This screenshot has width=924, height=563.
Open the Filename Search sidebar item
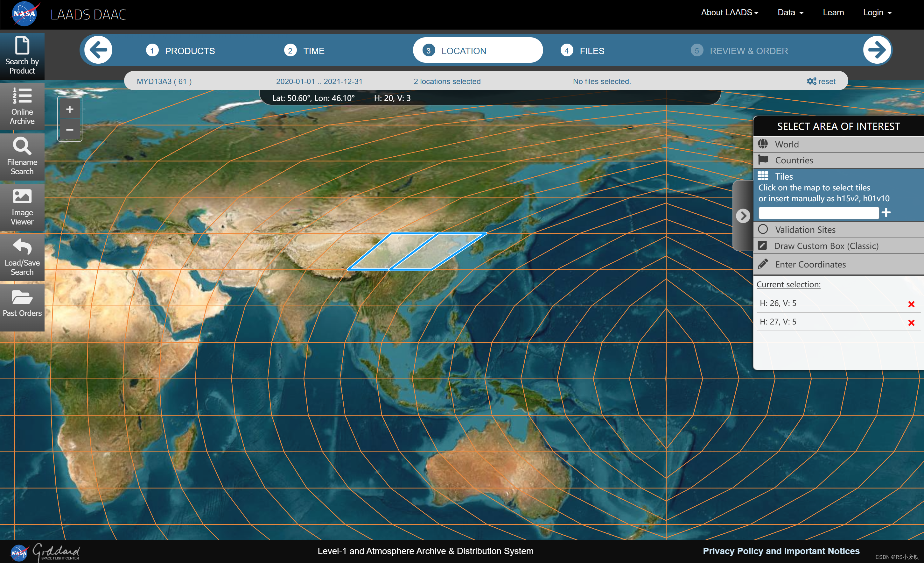tap(22, 157)
